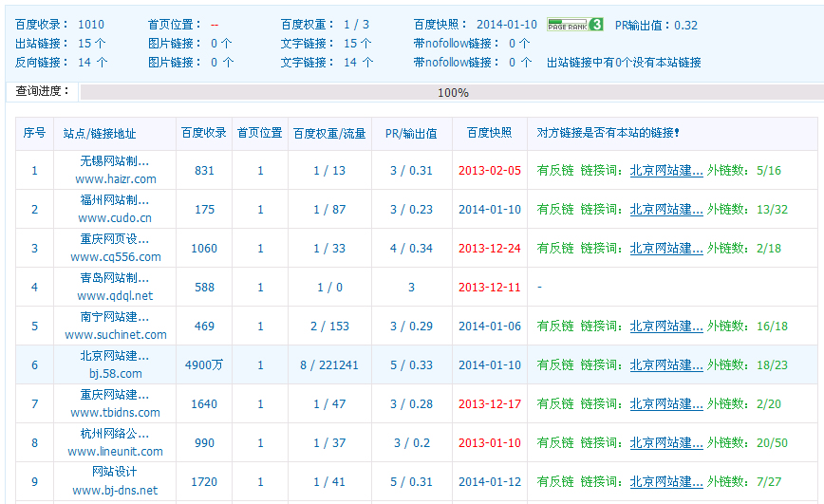The image size is (824, 504).
Task: Click the 4900万 Baidu index value
Action: point(204,365)
